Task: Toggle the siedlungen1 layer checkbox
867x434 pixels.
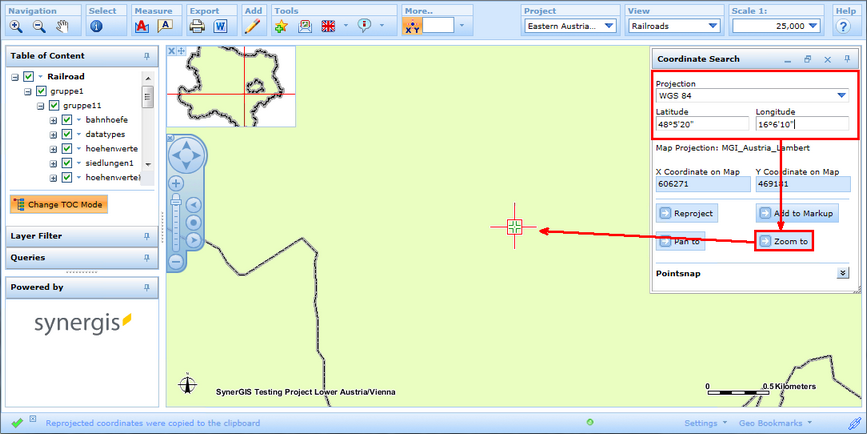Action: (x=67, y=163)
